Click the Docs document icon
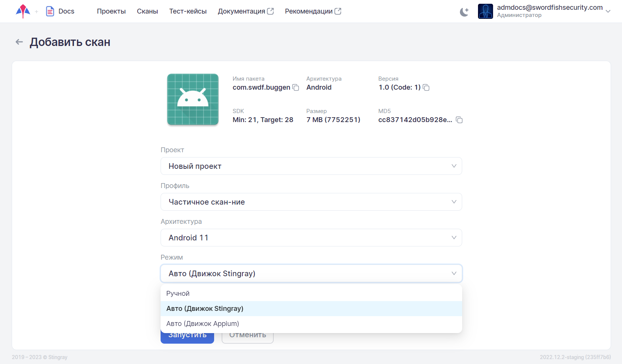Screen dimensions: 622x364 pos(50,11)
